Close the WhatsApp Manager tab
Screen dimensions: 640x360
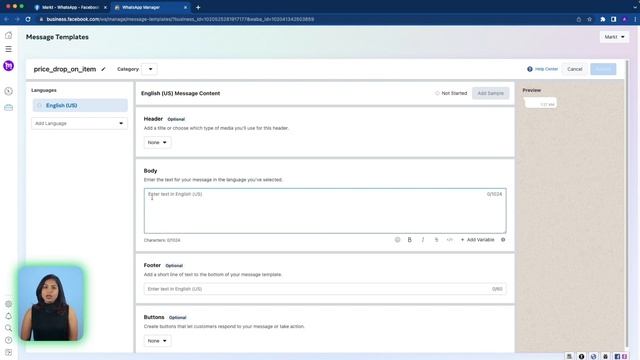click(185, 7)
